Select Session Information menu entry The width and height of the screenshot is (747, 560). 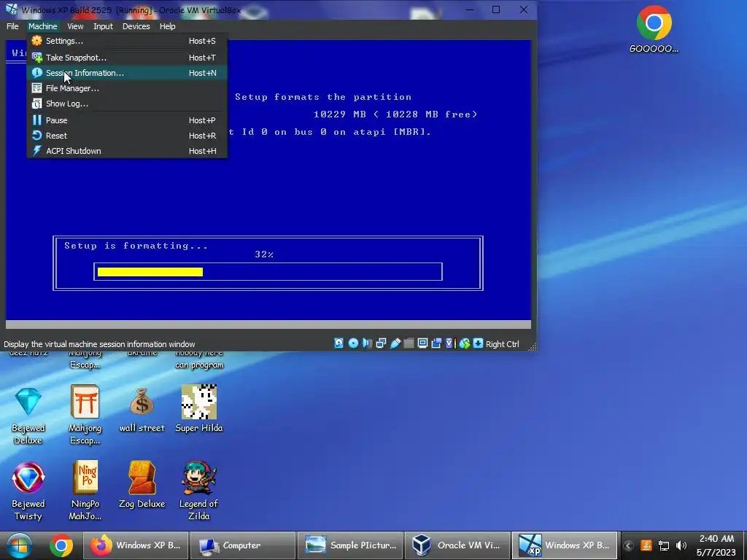point(127,73)
